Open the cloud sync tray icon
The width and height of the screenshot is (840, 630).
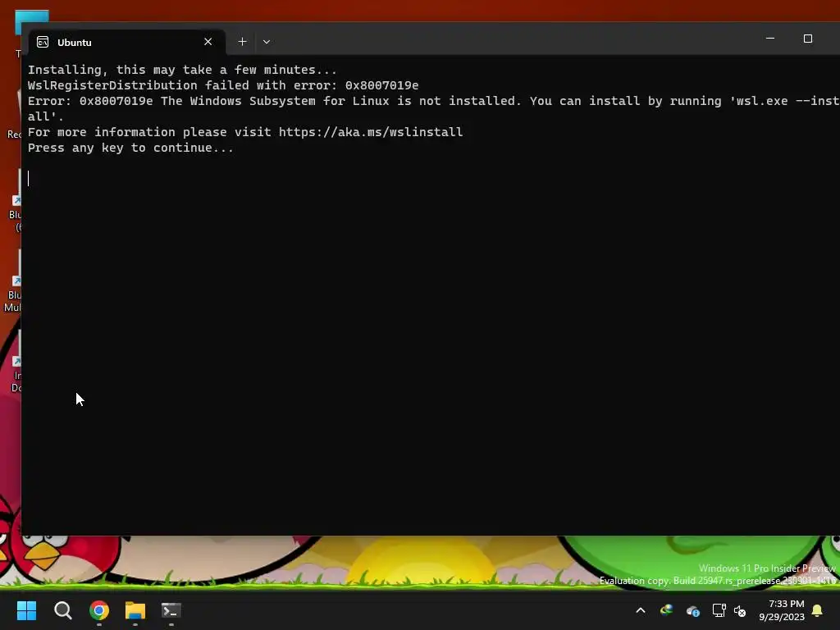click(x=692, y=610)
